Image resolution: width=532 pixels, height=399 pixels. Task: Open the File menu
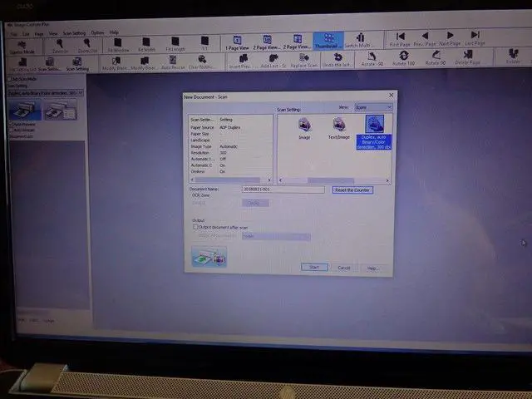[x=14, y=34]
